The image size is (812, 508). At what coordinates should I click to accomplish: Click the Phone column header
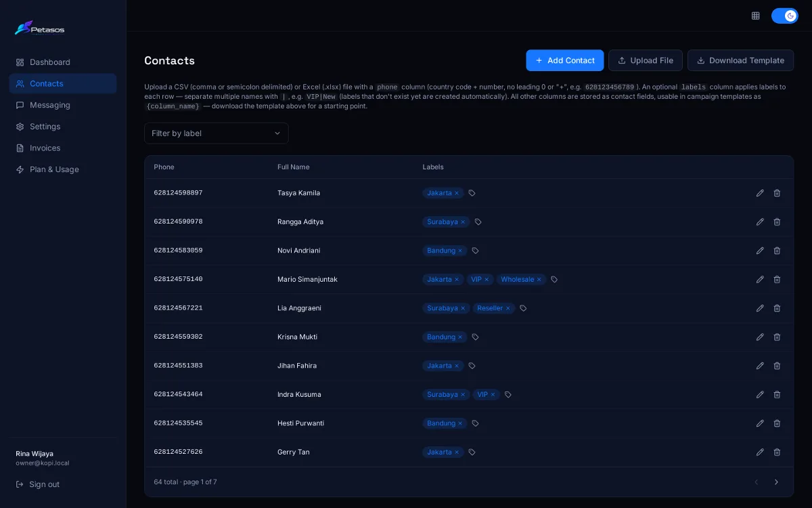pos(164,167)
